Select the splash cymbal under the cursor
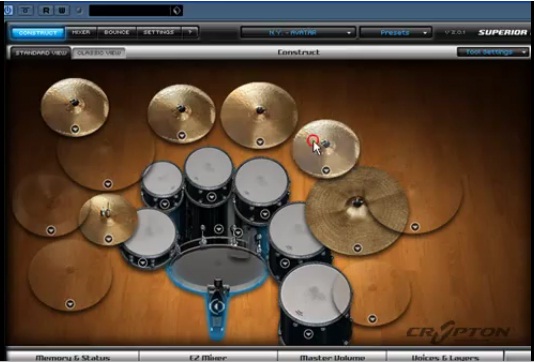Viewport: 534px width, 362px height. 326,148
